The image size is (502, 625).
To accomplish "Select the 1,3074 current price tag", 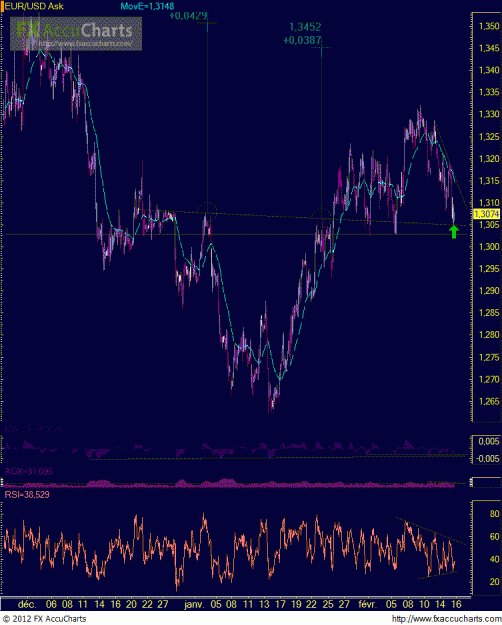I will (486, 214).
